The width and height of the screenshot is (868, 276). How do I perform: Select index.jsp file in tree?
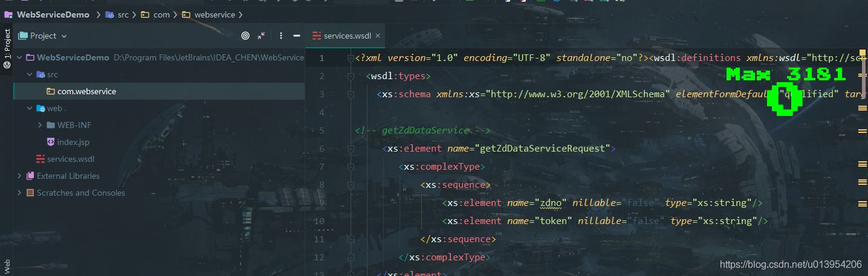73,142
